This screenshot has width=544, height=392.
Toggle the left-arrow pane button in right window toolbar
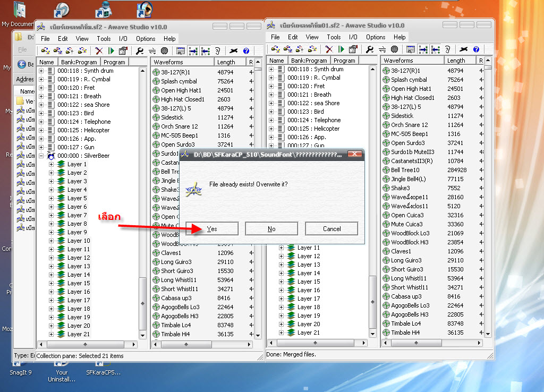click(436, 49)
